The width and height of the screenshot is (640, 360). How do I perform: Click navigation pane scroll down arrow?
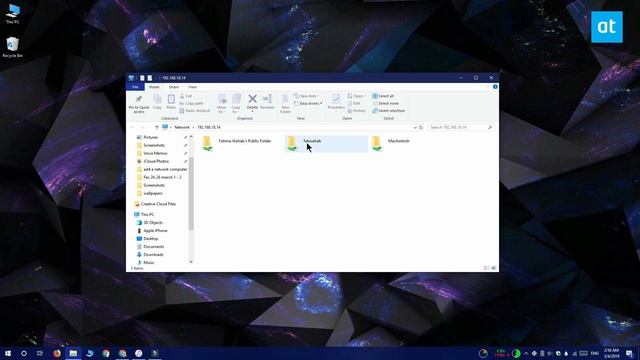pos(191,262)
